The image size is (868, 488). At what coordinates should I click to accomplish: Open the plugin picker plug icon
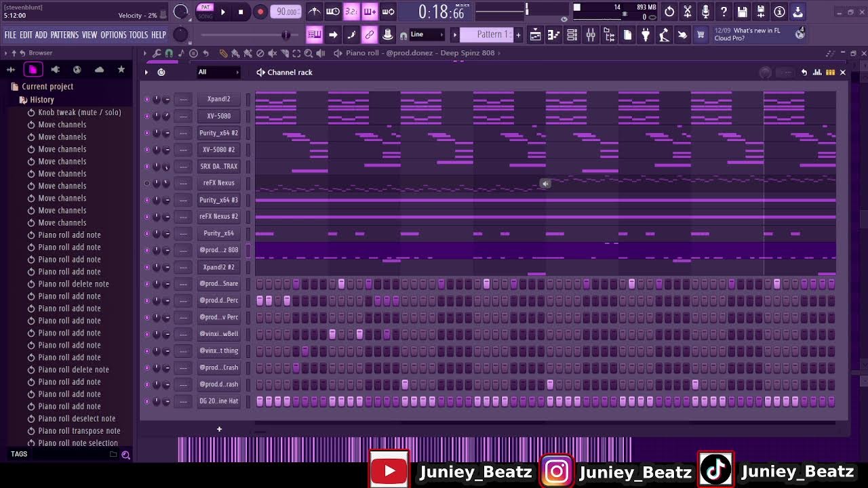pyautogui.click(x=646, y=35)
